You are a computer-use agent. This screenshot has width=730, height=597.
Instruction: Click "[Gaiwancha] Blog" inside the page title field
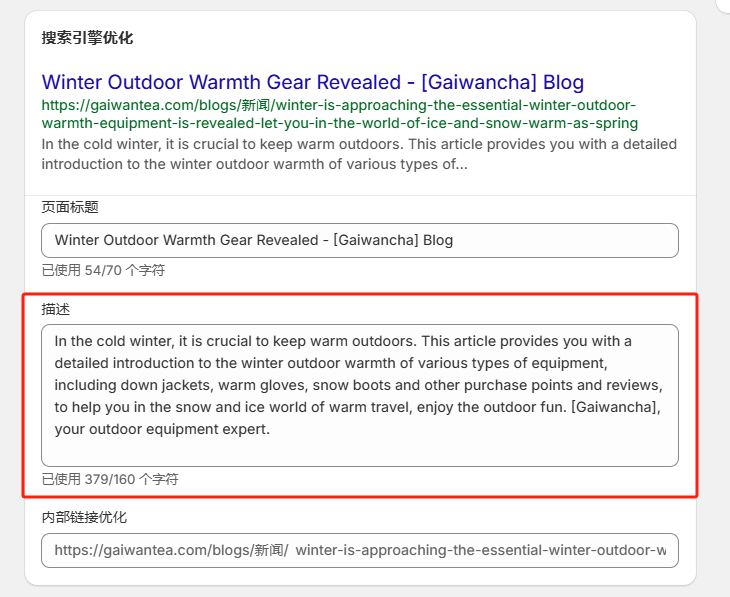(393, 240)
